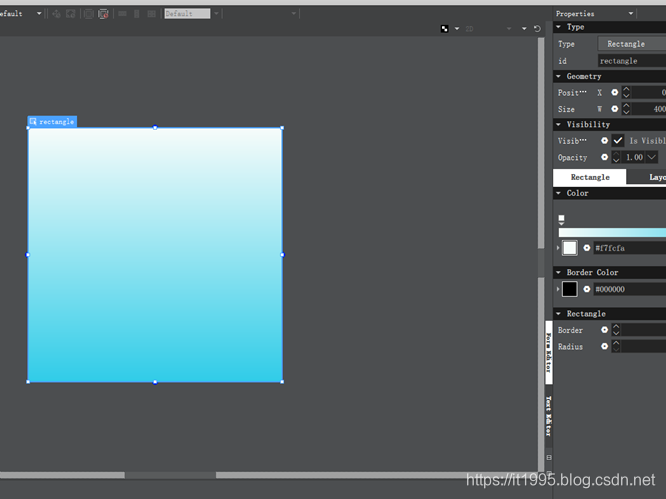
Task: Click the grid layout toolbar icon
Action: click(152, 14)
